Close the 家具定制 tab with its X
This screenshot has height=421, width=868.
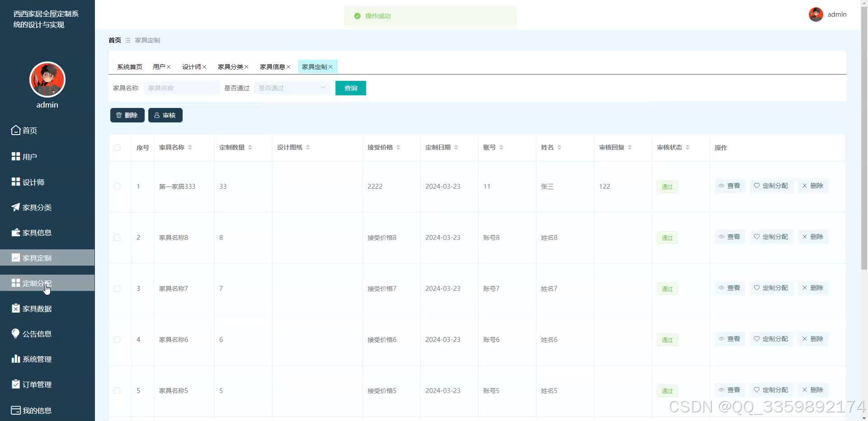tap(330, 67)
